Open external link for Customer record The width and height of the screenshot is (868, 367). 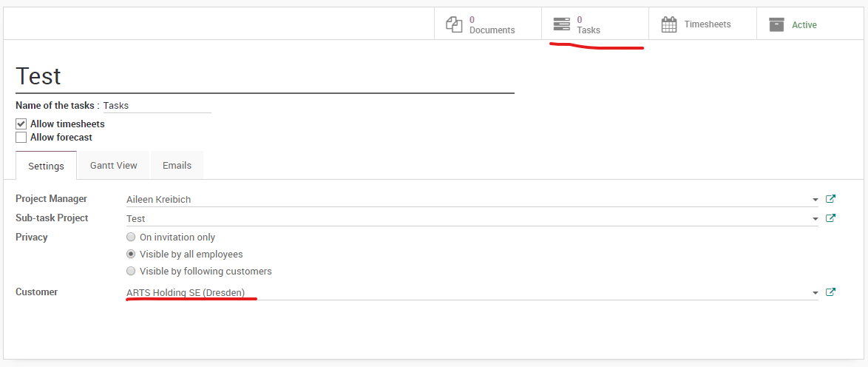[830, 292]
